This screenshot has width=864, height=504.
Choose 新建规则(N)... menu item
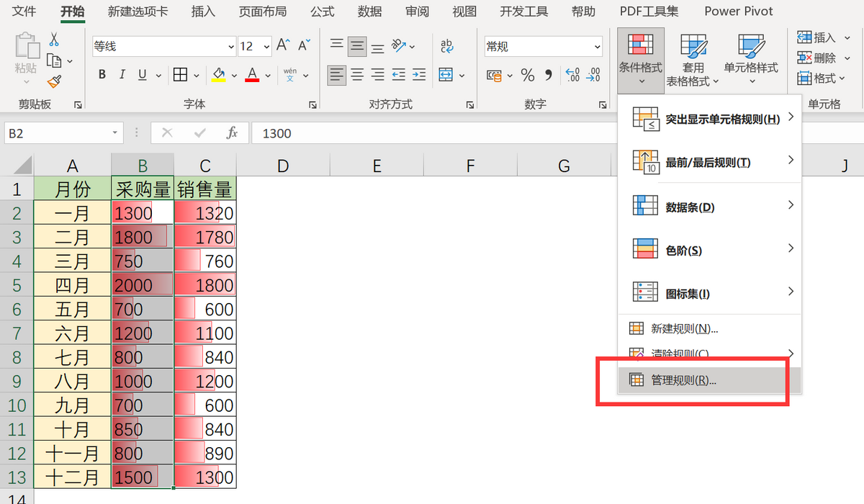[x=709, y=328]
